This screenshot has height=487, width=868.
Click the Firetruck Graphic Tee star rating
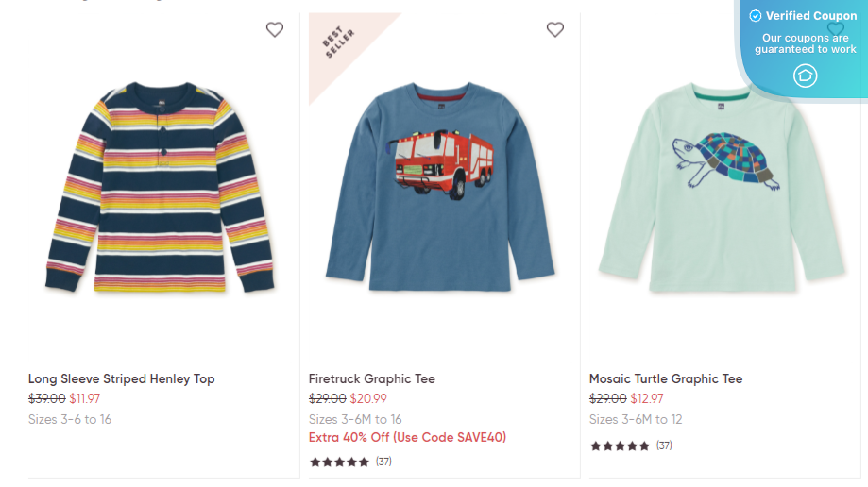[x=339, y=462]
